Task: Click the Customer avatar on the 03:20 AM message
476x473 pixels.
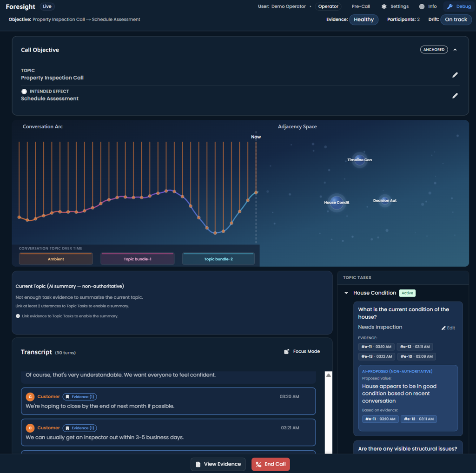Action: pos(30,397)
